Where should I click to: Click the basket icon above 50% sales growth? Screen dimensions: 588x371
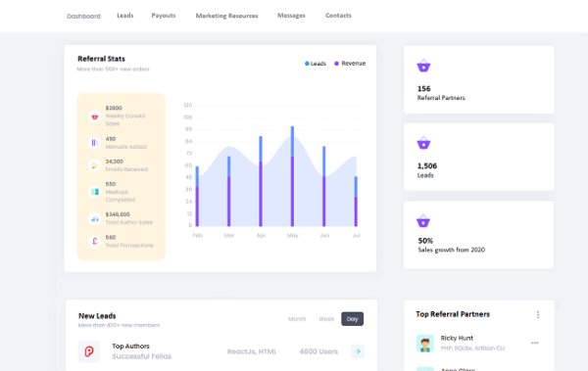[423, 220]
